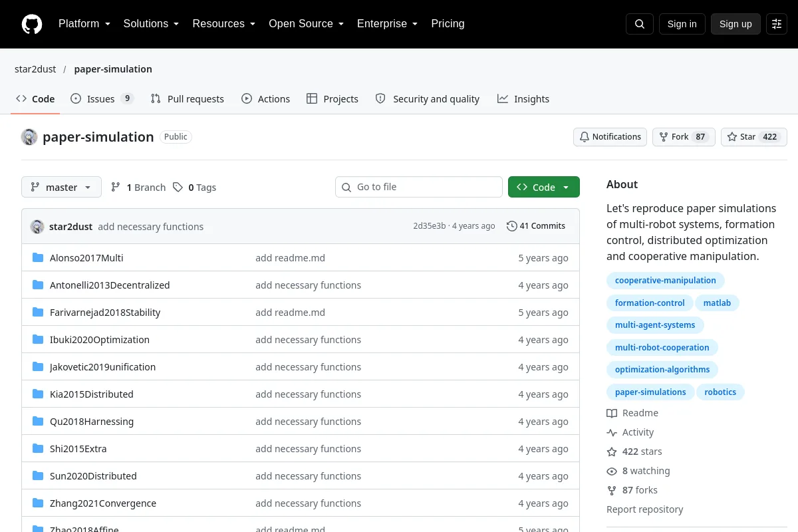Click the Go to file search field
Image resolution: width=798 pixels, height=532 pixels.
(419, 187)
